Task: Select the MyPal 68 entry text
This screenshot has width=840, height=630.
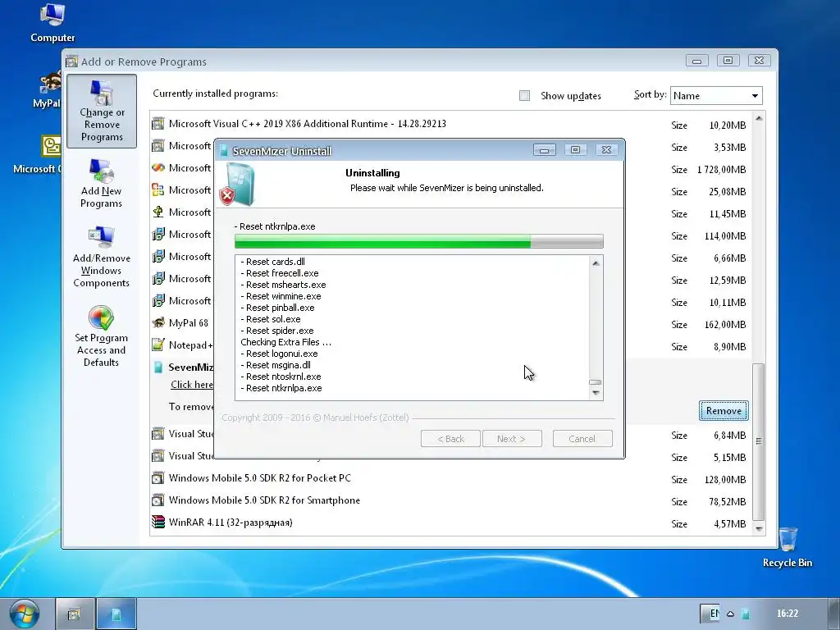Action: (x=189, y=323)
